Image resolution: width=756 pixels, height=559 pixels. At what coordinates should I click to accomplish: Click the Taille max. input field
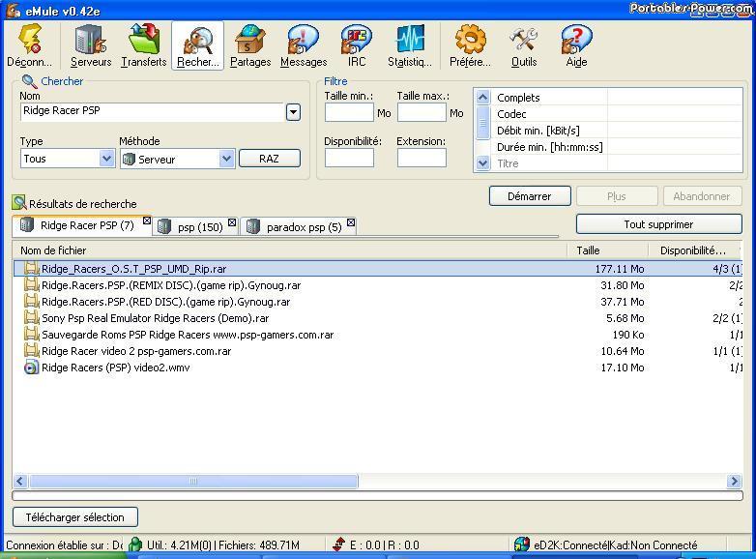tap(422, 113)
